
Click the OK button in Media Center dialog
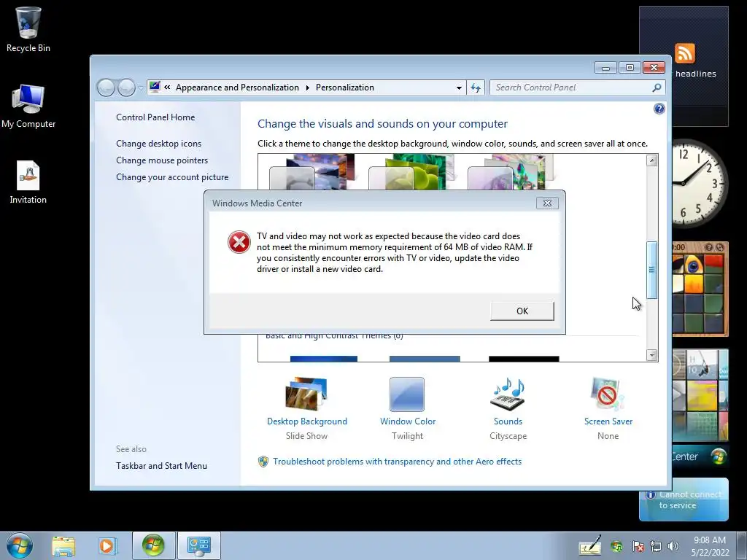coord(522,311)
